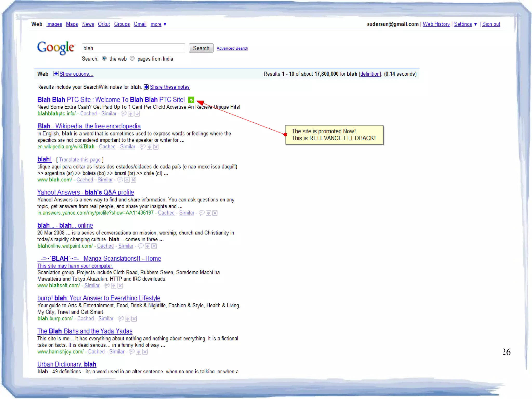Image resolution: width=532 pixels, height=399 pixels.
Task: Open 'burrp! blah: Your Answer to Everything Lifestyle'
Action: point(99,298)
